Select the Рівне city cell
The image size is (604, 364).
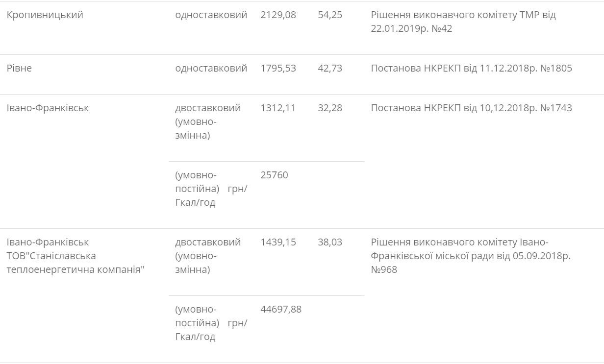tap(19, 68)
